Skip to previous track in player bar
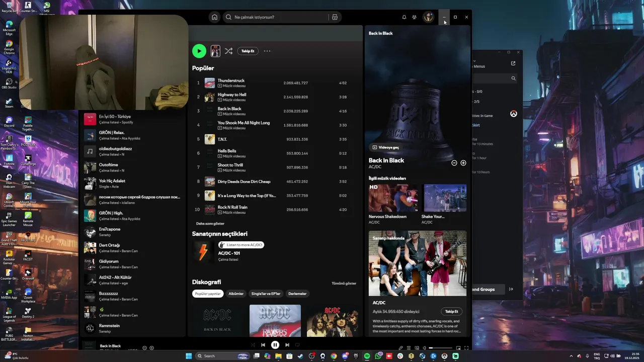Screen dimensions: 644x362 (x=263, y=345)
